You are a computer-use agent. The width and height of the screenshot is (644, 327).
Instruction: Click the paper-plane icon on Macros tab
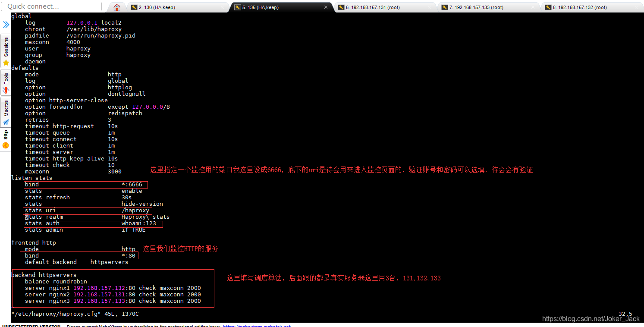click(x=6, y=122)
